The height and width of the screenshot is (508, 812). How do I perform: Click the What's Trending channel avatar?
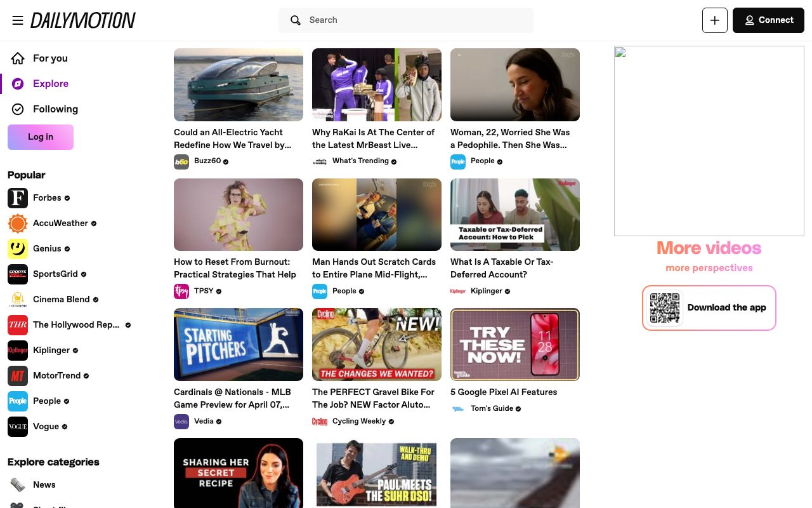click(320, 161)
